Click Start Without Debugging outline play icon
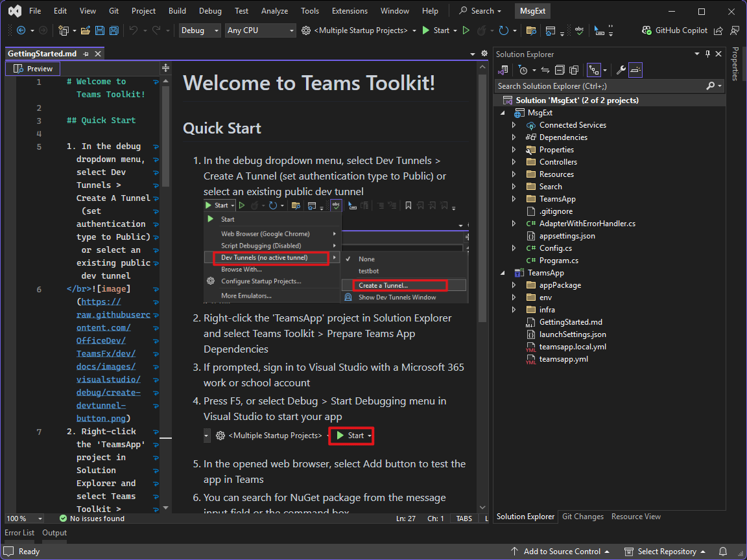This screenshot has height=560, width=747. point(466,30)
